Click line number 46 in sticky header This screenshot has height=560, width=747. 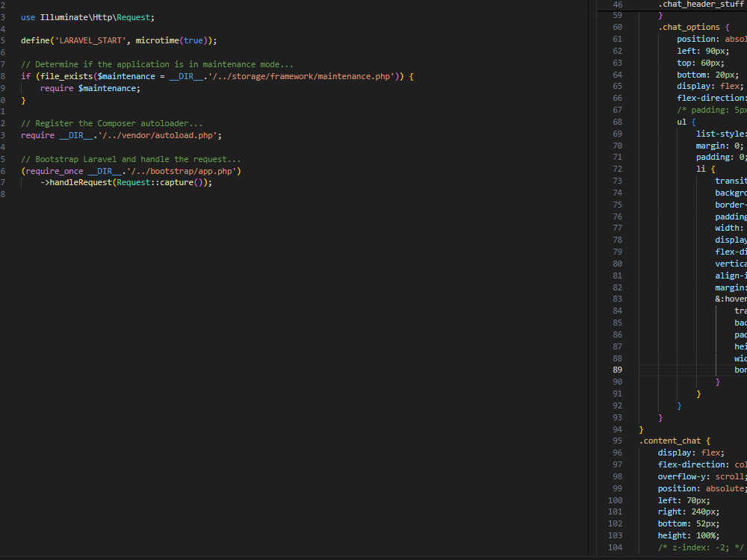(x=618, y=4)
